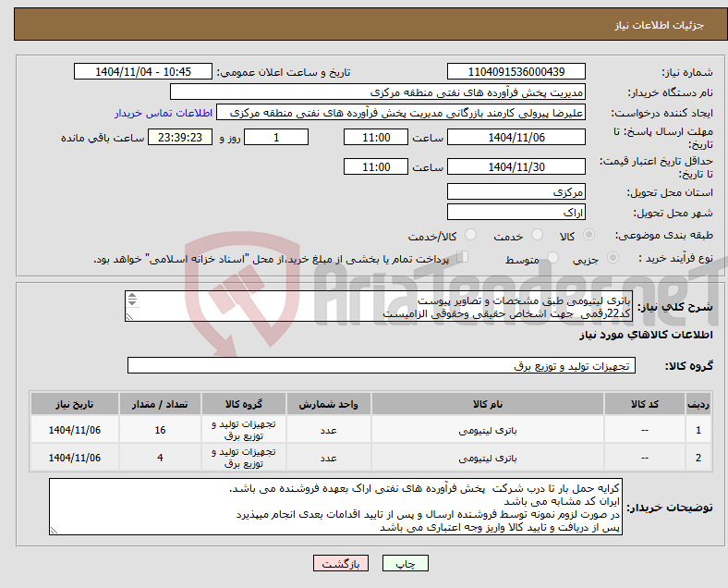728x588 pixels.
Task: Click the response deadline time 11:00 field
Action: (x=376, y=138)
